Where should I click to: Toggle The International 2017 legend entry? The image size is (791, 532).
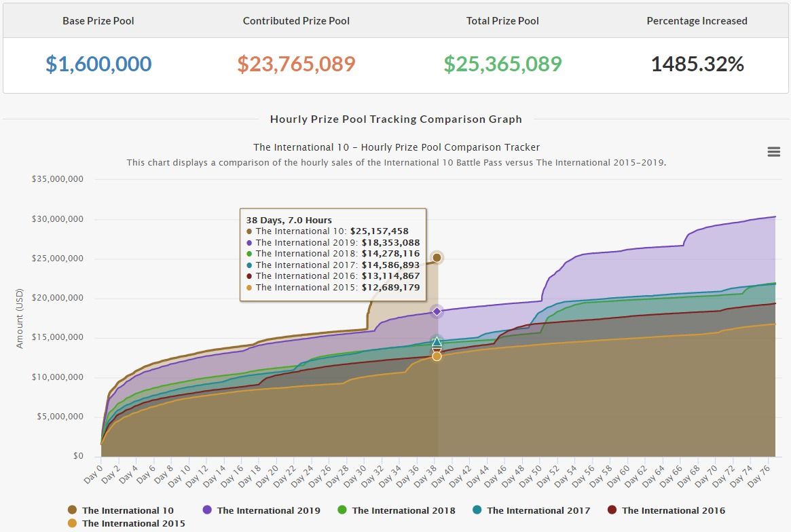[538, 510]
